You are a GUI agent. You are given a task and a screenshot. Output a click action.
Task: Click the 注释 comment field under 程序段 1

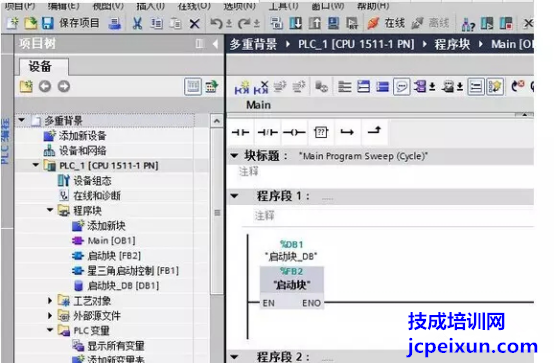click(x=265, y=215)
